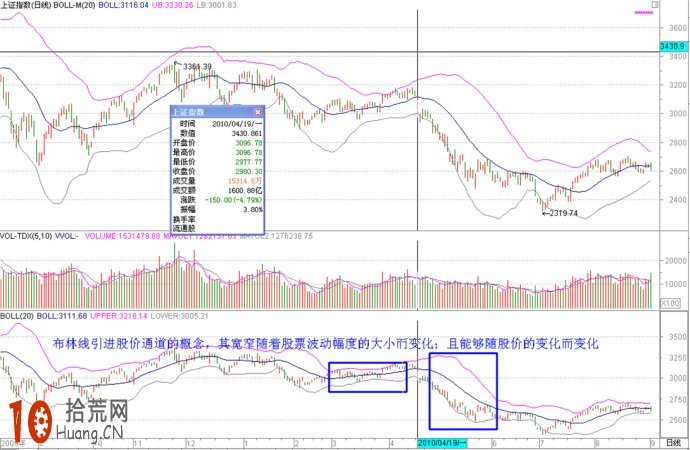Screen dimensions: 690x450
Task: Click the 流通股 row label in popup
Action: (184, 228)
